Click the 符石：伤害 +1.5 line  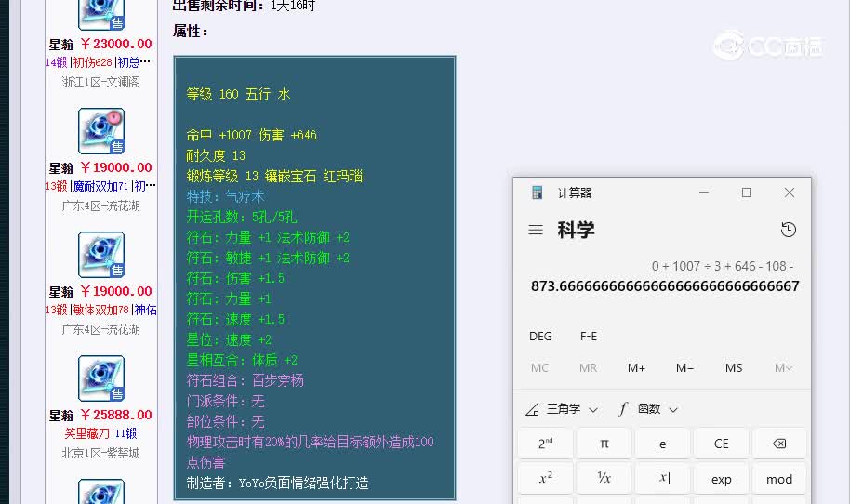point(235,279)
